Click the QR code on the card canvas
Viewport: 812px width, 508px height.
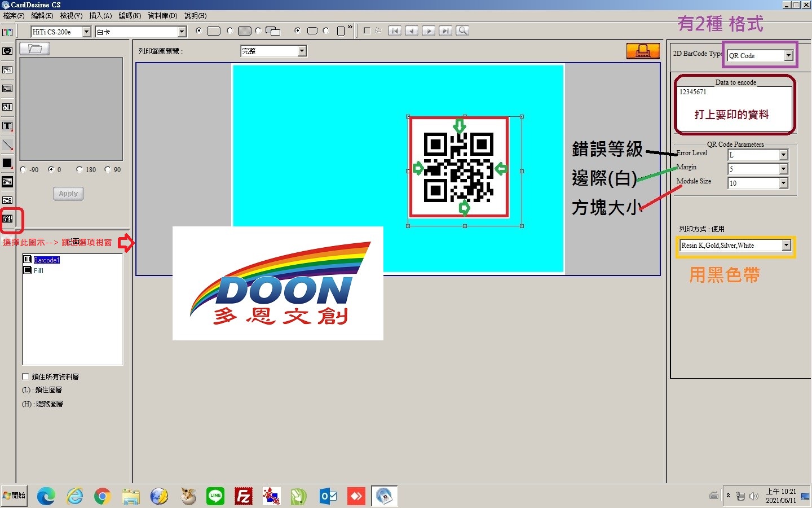tap(459, 167)
